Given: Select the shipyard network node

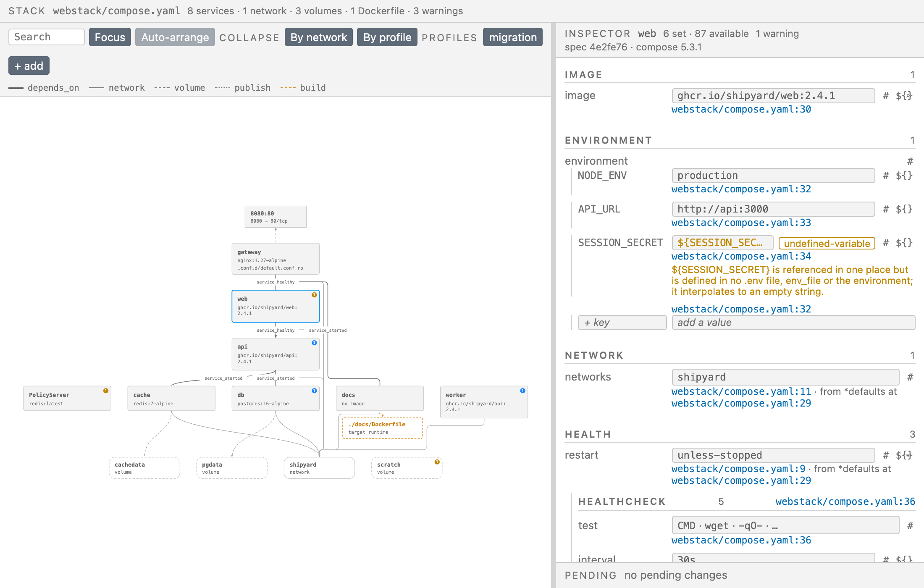Looking at the screenshot, I should coord(319,468).
